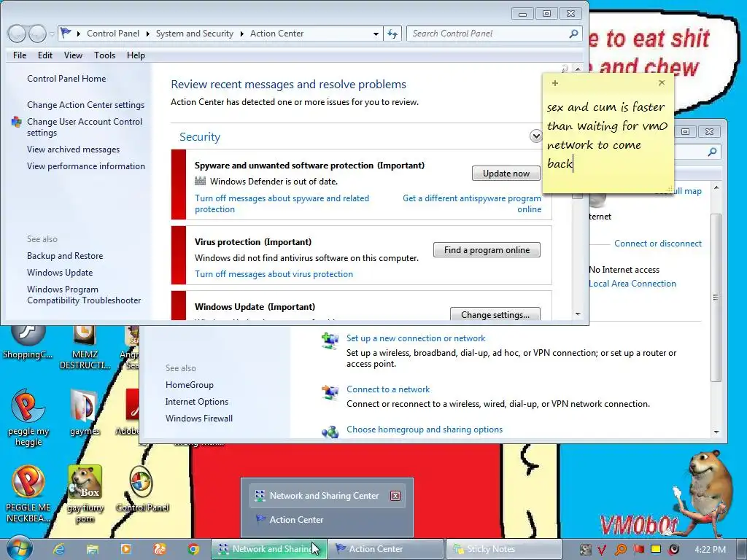Image resolution: width=747 pixels, height=560 pixels.
Task: Click the Connect to a network icon
Action: click(x=330, y=392)
